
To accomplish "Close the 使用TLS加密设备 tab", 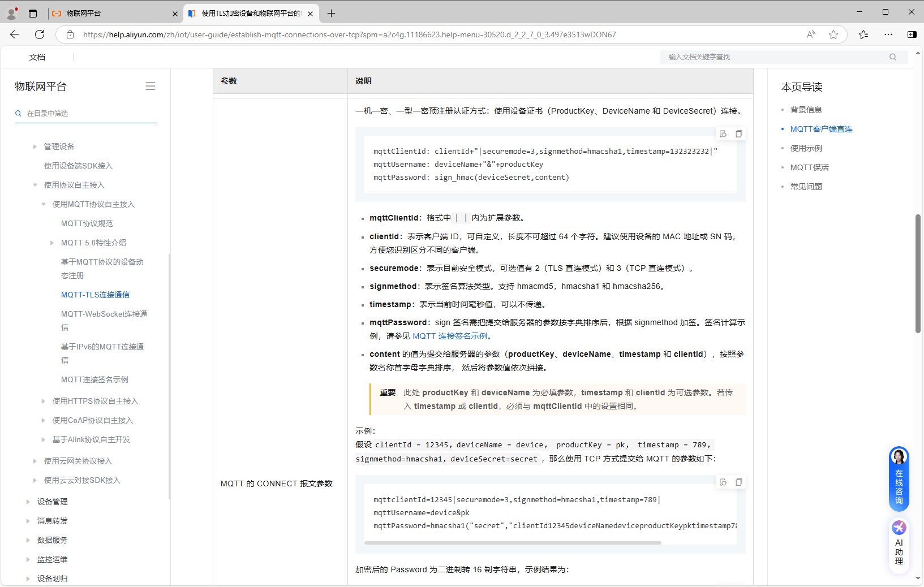I will [310, 14].
